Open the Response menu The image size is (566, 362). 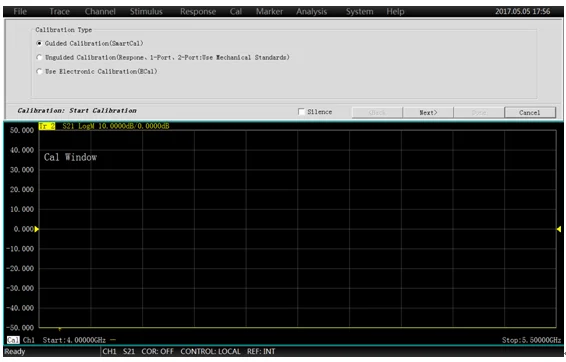198,12
